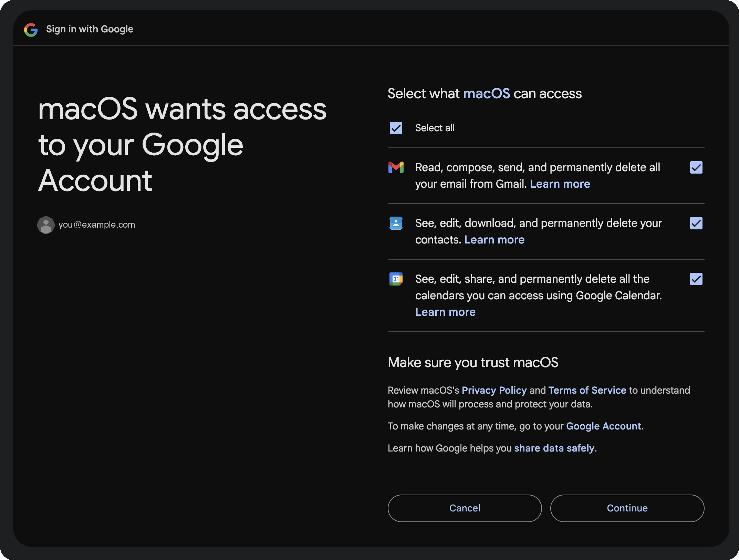The image size is (739, 560).
Task: Click the Gmail icon beside email permission
Action: [x=396, y=167]
